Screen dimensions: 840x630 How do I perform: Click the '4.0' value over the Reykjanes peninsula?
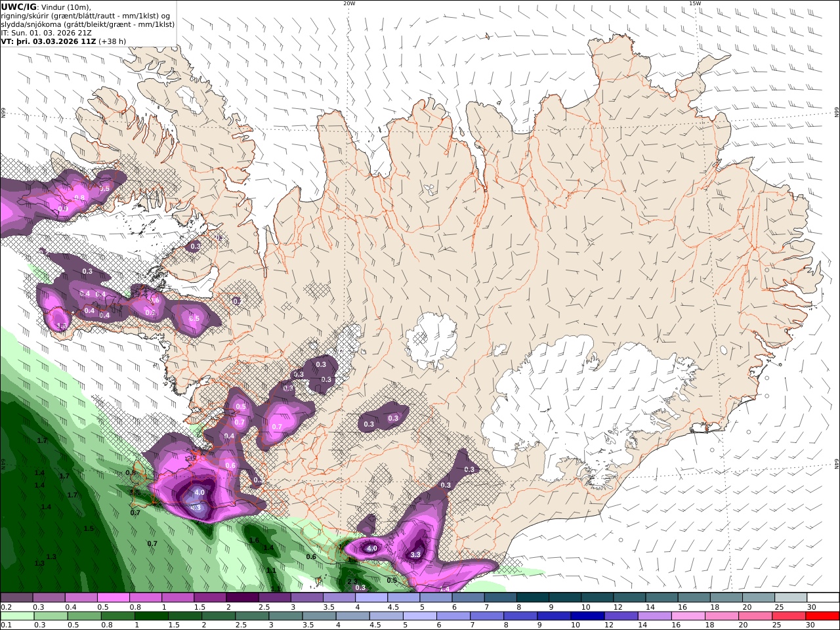pos(200,492)
